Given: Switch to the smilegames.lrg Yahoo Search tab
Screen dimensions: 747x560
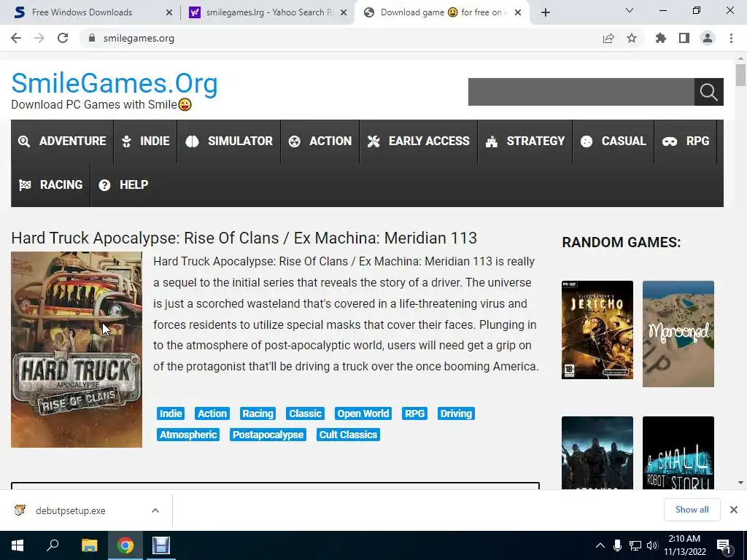Looking at the screenshot, I should [x=268, y=12].
